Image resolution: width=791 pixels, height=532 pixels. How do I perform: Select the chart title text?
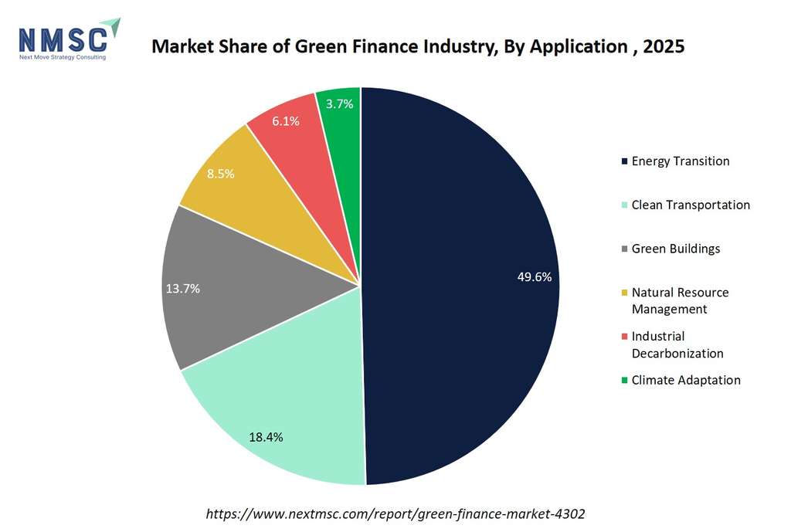(x=418, y=46)
